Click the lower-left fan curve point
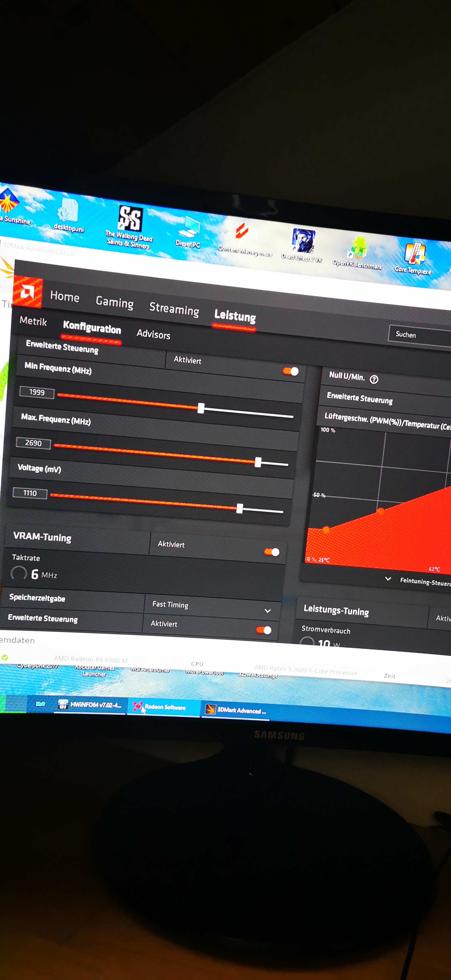 (326, 529)
